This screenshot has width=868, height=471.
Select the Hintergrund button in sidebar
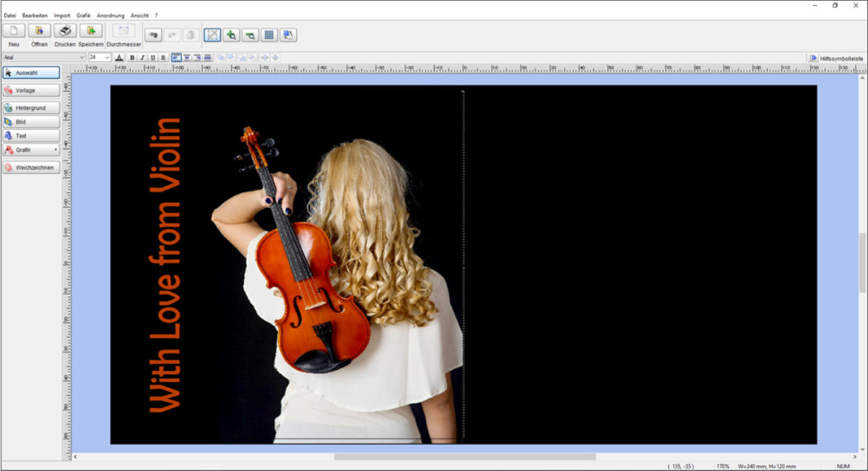pos(30,108)
